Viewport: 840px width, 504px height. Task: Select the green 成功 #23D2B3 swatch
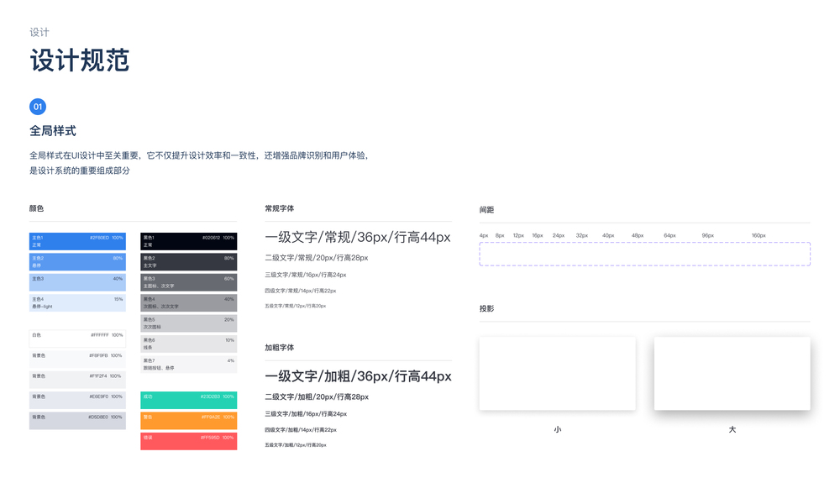tap(188, 400)
